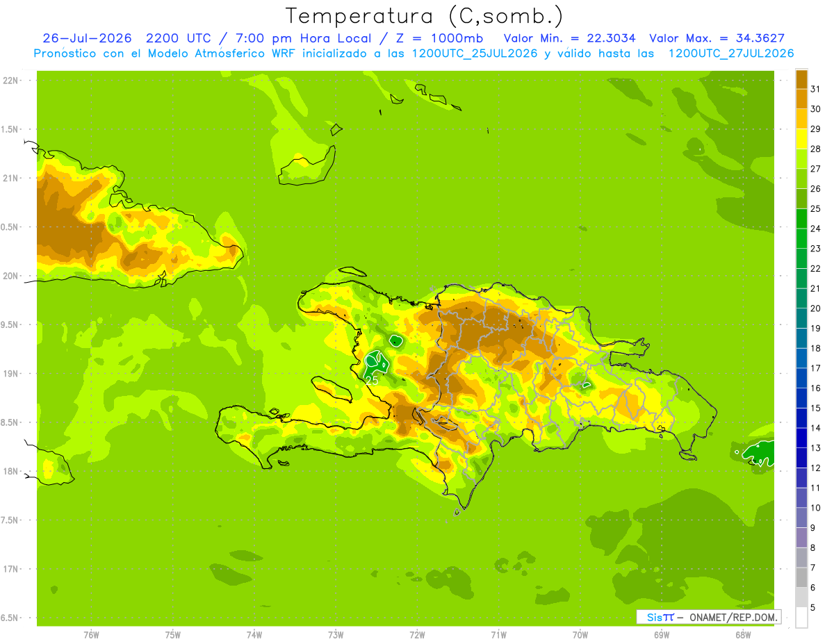Click the title "Temperatura (C,somb.)"

425,16
